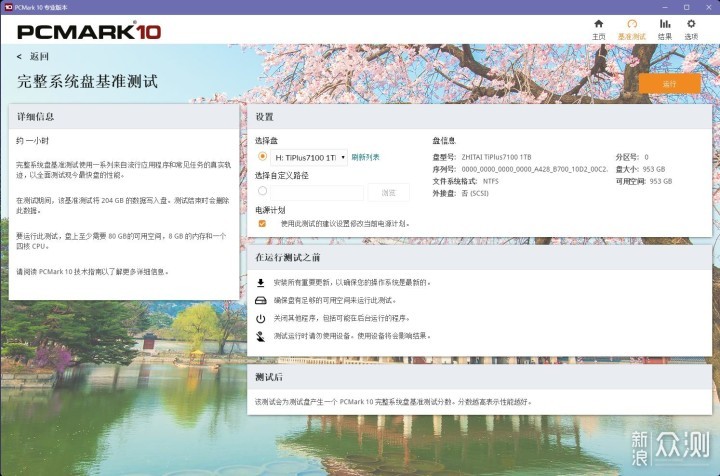Viewport: 720px width, 476px height.
Task: Click the 在运行测试之前 section header
Action: (479, 258)
